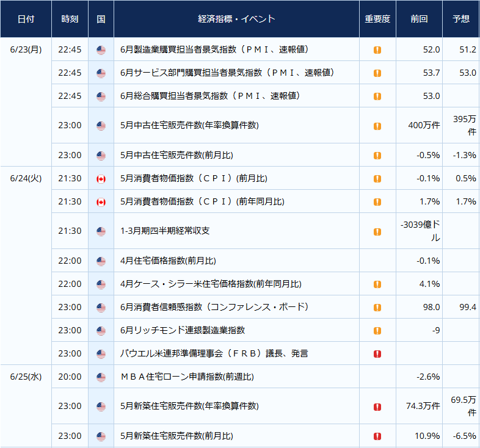Image resolution: width=480 pixels, height=448 pixels.
Task: Click event text 1-3月期四半期経常収支
Action: coord(165,231)
